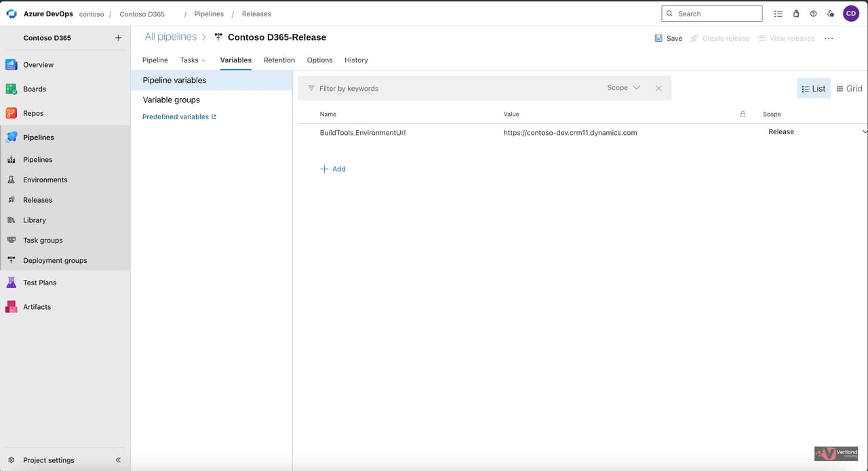Open Artifacts from the sidebar
The image size is (868, 471).
pos(37,307)
